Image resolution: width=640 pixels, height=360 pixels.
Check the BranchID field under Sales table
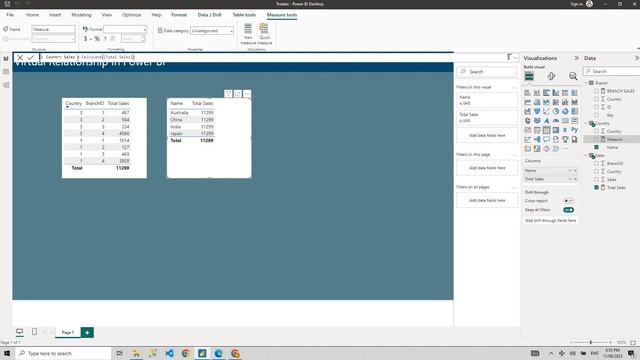(596, 164)
